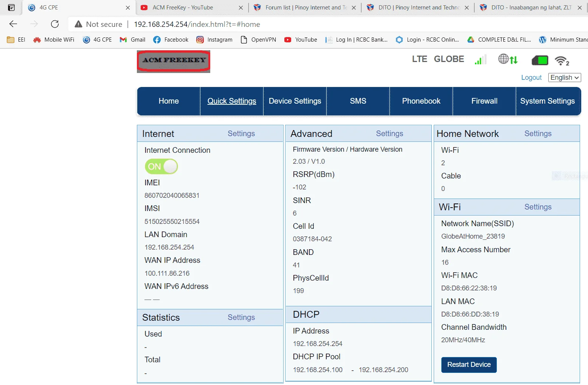The height and width of the screenshot is (385, 588).
Task: Click the Logout link
Action: (531, 78)
